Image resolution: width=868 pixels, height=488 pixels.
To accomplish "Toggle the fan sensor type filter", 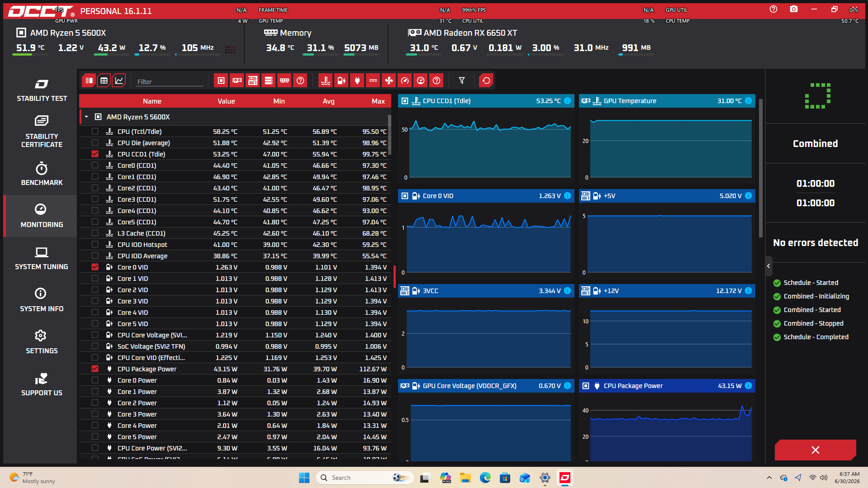I will 389,81.
